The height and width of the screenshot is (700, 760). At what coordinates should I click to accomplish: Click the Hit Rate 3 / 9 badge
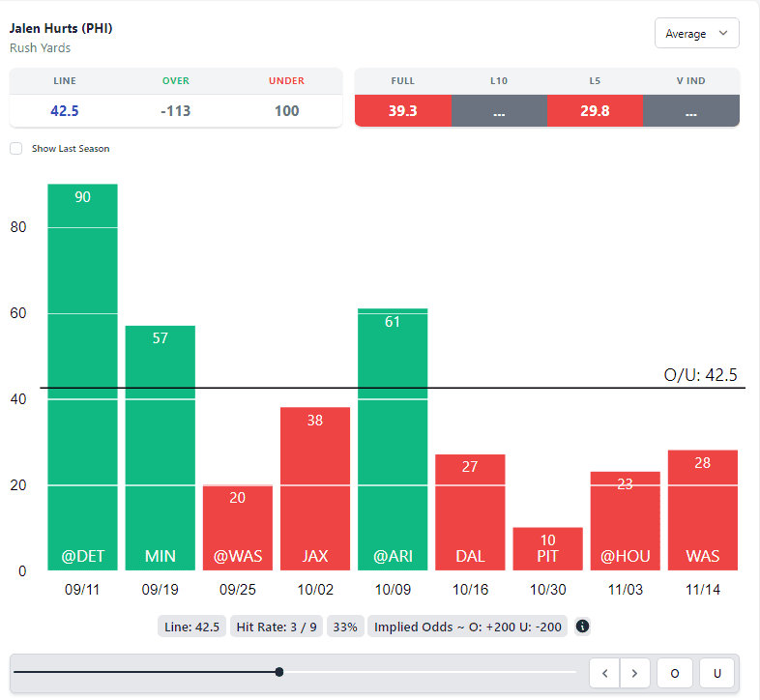click(276, 627)
